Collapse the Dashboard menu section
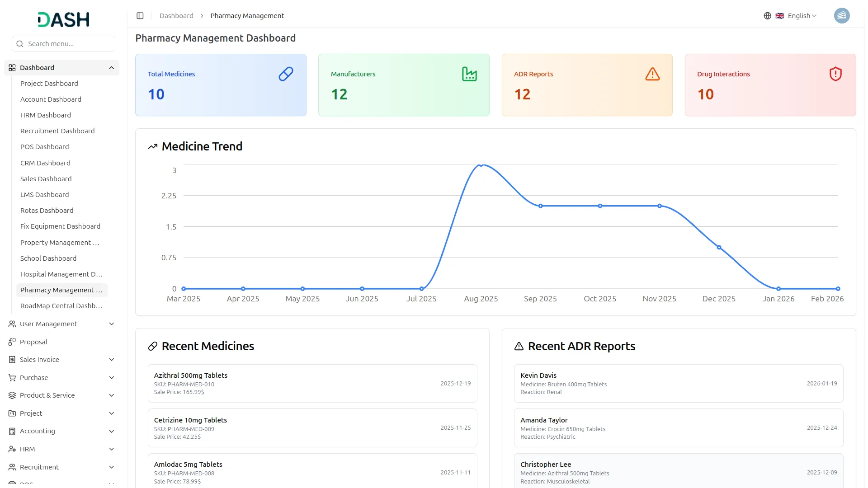 [x=111, y=68]
